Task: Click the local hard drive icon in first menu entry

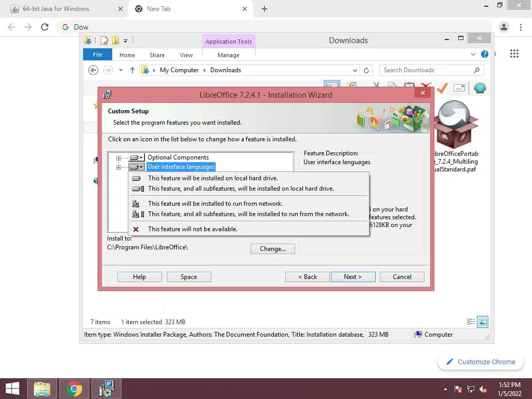Action: click(136, 179)
